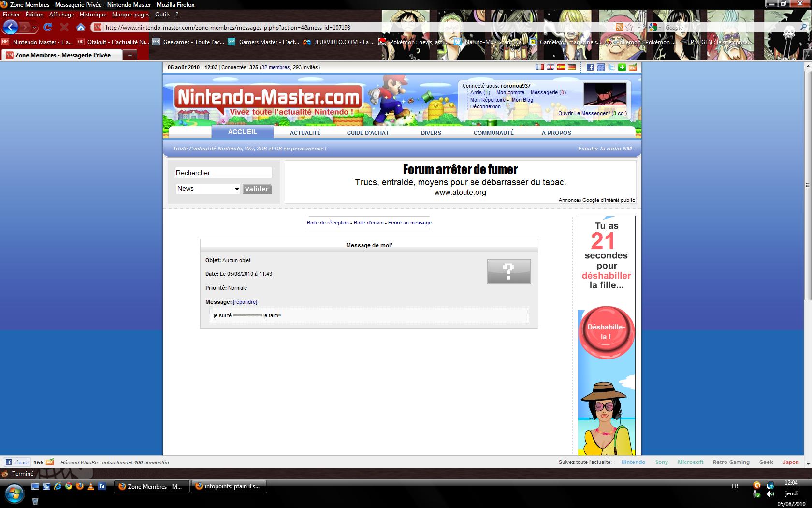Open the back-forward history dropdown arrow
Image resolution: width=812 pixels, height=508 pixels.
[x=35, y=28]
